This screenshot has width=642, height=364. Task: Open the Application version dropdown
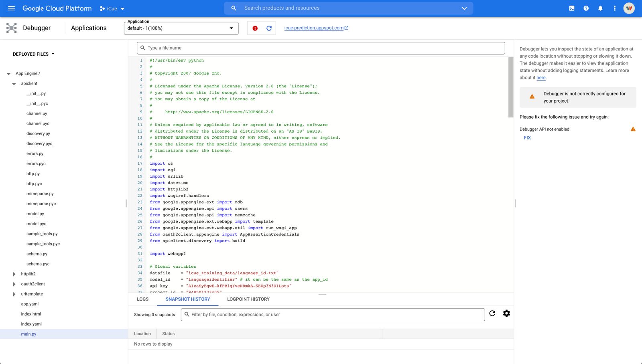point(181,28)
